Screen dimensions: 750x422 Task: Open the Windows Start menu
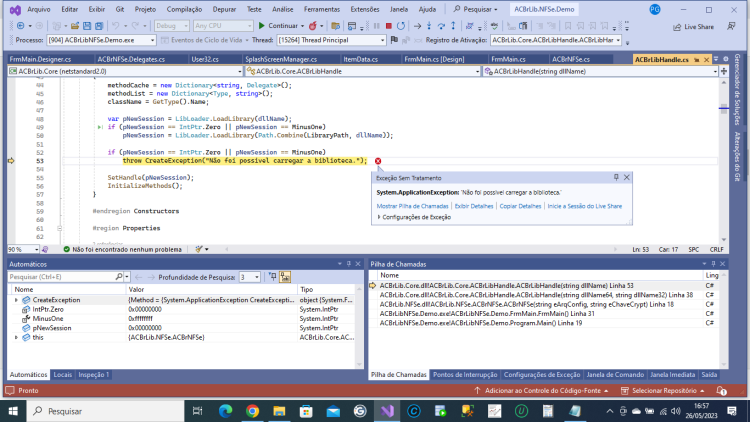13,411
